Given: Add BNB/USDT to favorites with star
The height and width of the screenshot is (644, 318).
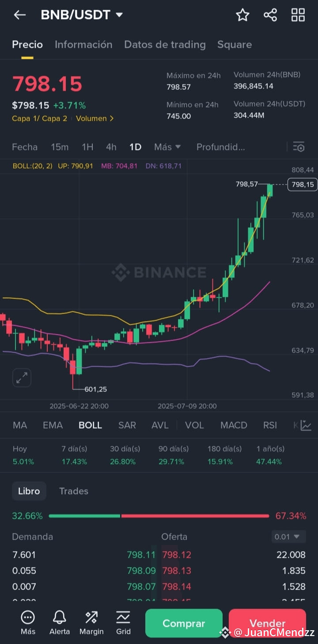Looking at the screenshot, I should pyautogui.click(x=242, y=15).
